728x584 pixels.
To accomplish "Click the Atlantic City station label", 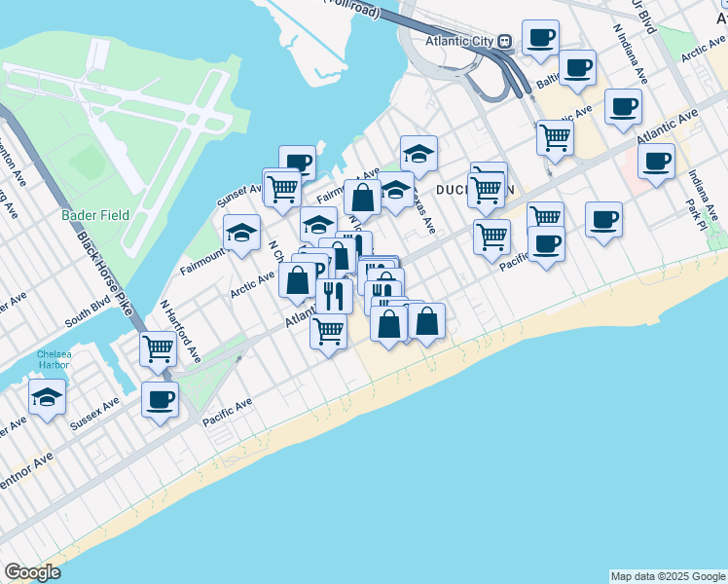I will coord(459,41).
